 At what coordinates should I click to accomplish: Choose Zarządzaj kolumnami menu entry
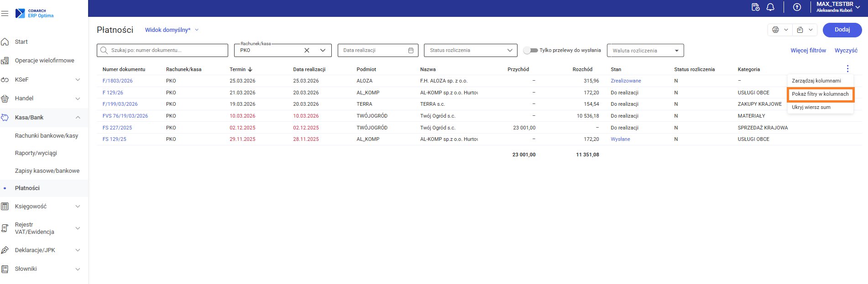[816, 81]
